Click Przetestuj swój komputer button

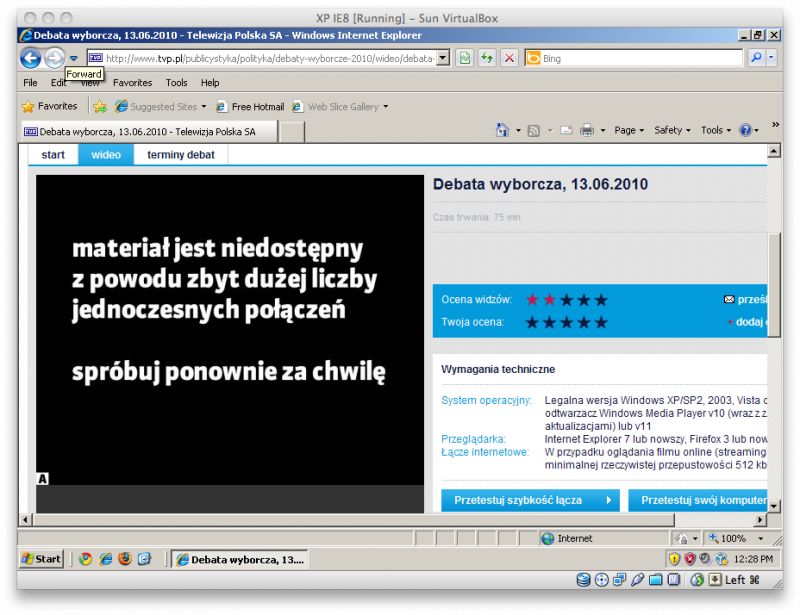coord(697,500)
